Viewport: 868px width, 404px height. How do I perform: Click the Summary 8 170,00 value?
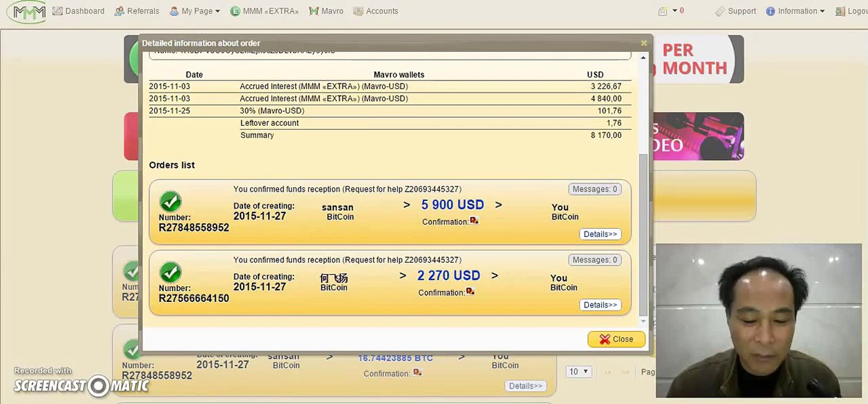click(606, 135)
